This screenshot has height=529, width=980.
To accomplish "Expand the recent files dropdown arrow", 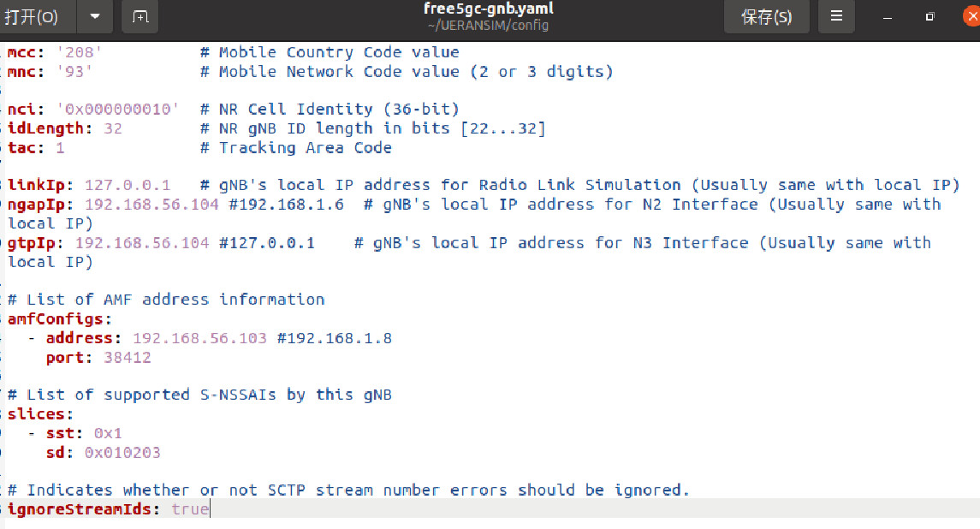I will click(95, 17).
